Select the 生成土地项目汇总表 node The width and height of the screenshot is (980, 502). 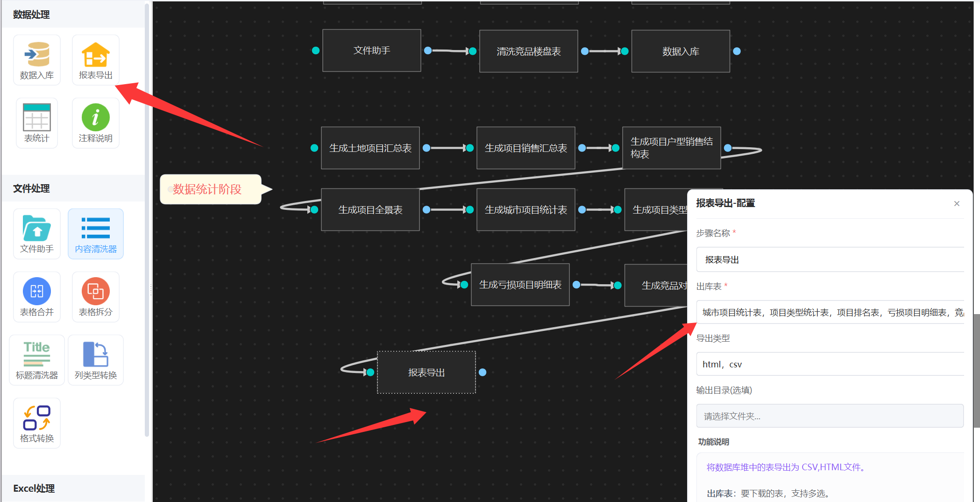pos(370,148)
